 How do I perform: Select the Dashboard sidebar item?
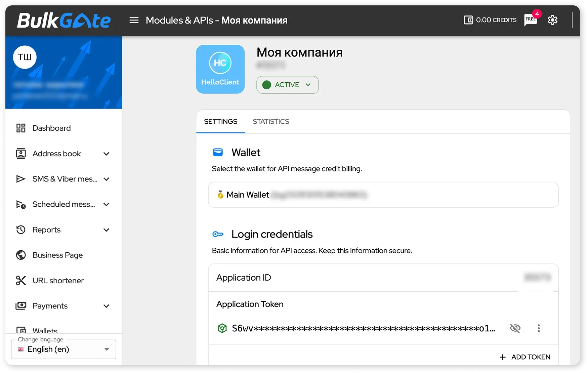pos(51,128)
